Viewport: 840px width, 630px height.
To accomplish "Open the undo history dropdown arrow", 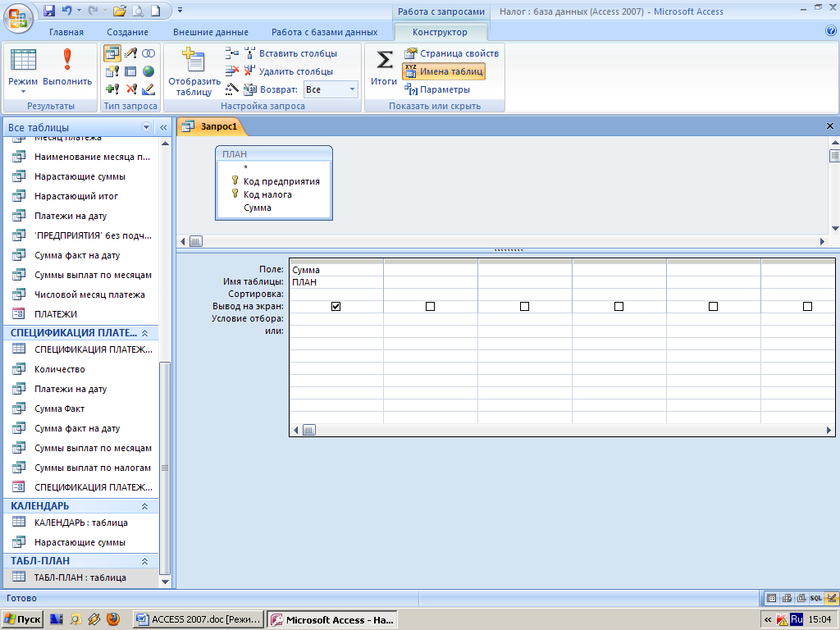I will (79, 10).
